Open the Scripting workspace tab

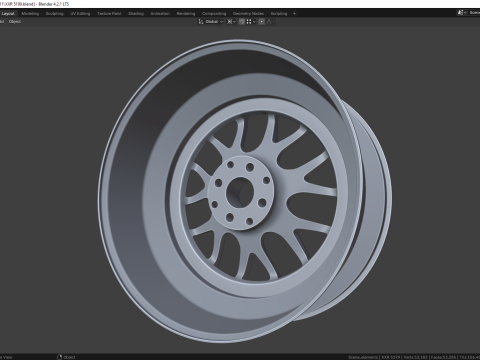[x=279, y=14]
